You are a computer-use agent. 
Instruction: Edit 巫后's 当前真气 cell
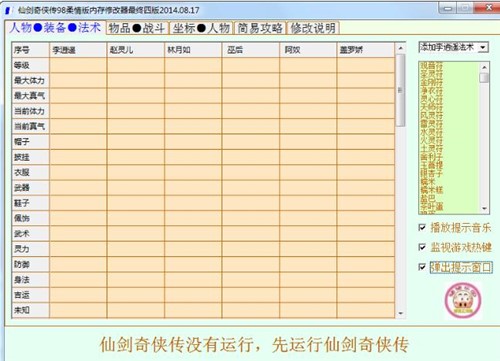pos(250,127)
